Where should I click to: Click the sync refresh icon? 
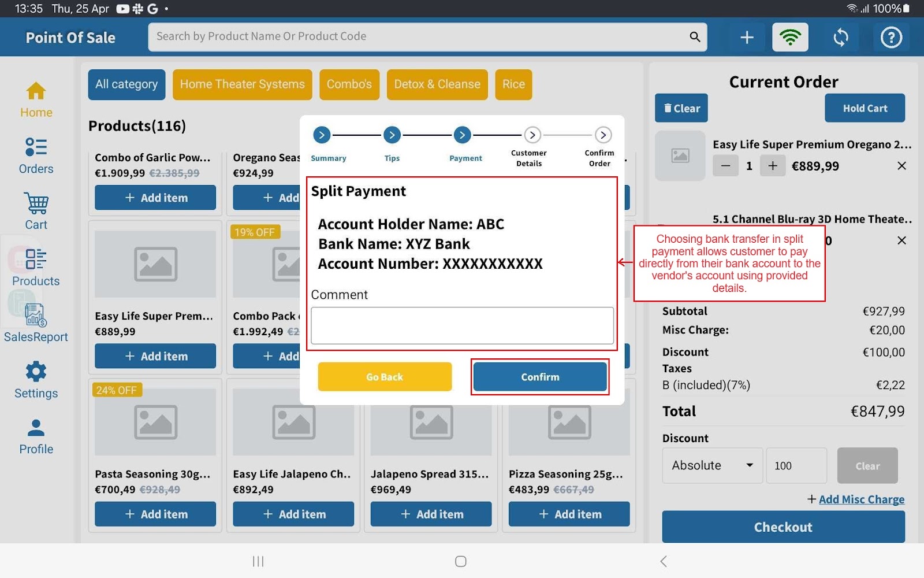841,38
